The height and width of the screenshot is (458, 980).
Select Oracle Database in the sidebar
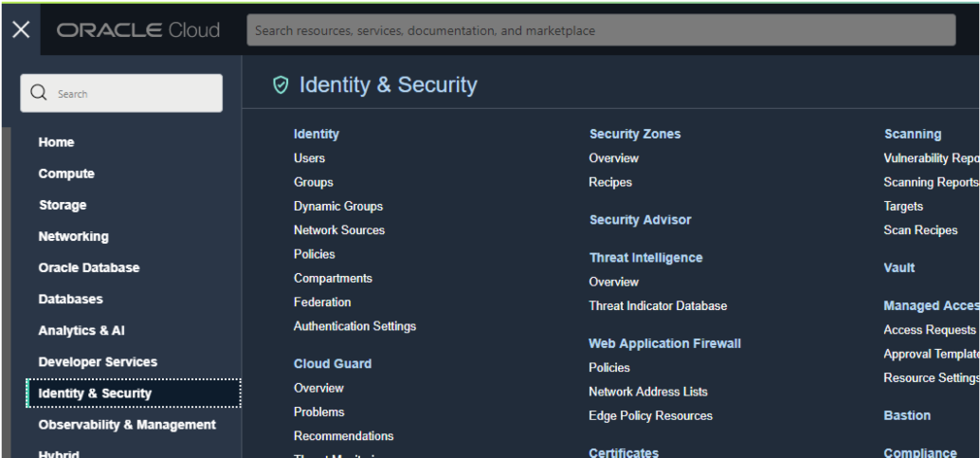[89, 267]
